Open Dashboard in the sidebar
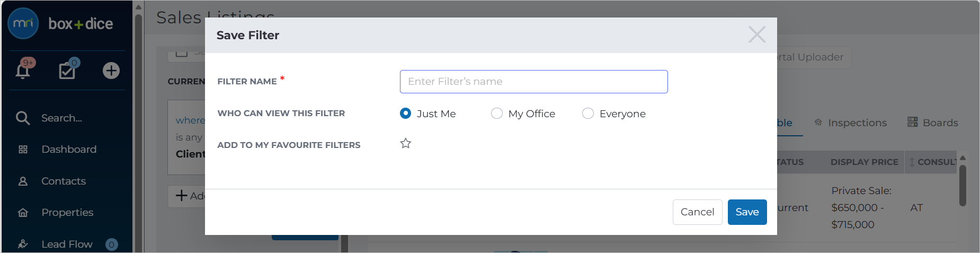The width and height of the screenshot is (980, 253). coord(69,150)
